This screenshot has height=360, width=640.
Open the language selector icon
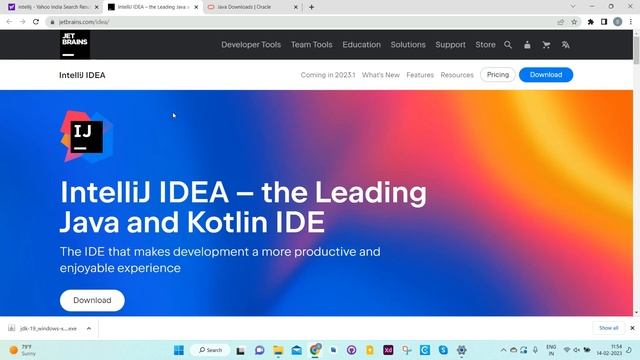coord(565,45)
